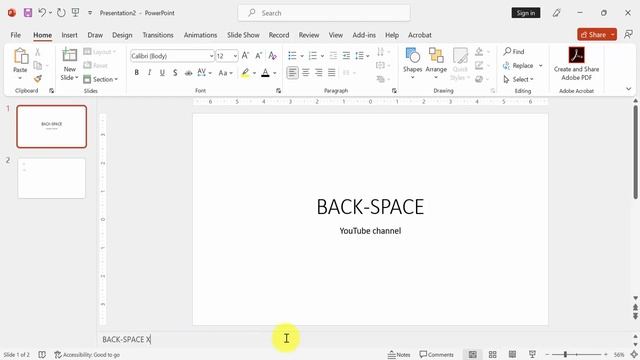Click the Cut scissors icon
Image resolution: width=640 pixels, height=360 pixels.
38,52
